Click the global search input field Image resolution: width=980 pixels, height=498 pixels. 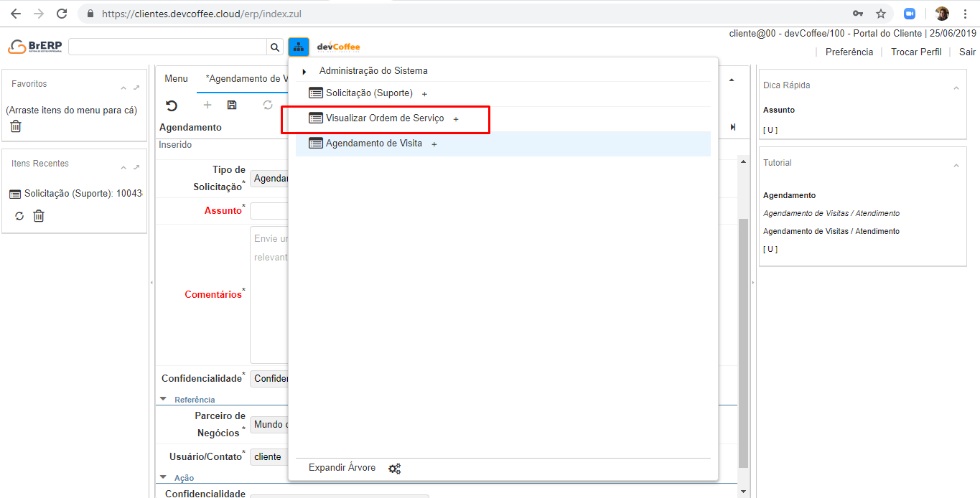pyautogui.click(x=167, y=47)
